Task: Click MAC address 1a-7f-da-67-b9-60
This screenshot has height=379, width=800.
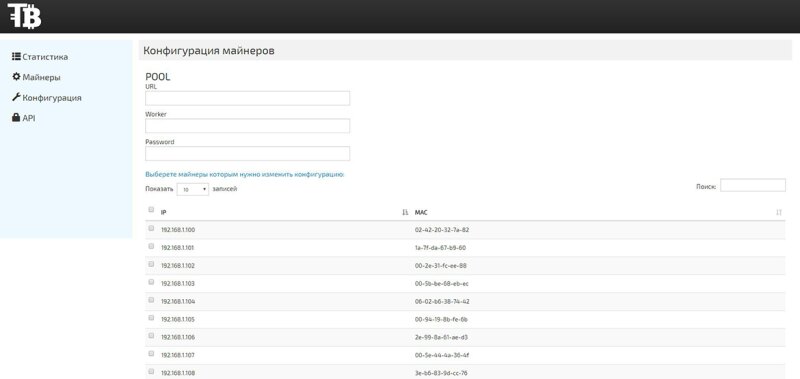Action: coord(440,248)
